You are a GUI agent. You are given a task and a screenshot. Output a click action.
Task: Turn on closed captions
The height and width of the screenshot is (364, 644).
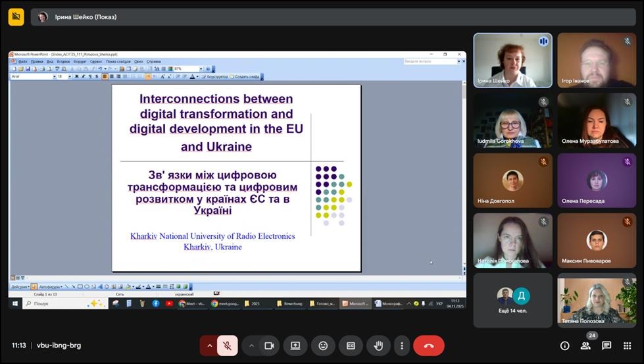(x=351, y=346)
